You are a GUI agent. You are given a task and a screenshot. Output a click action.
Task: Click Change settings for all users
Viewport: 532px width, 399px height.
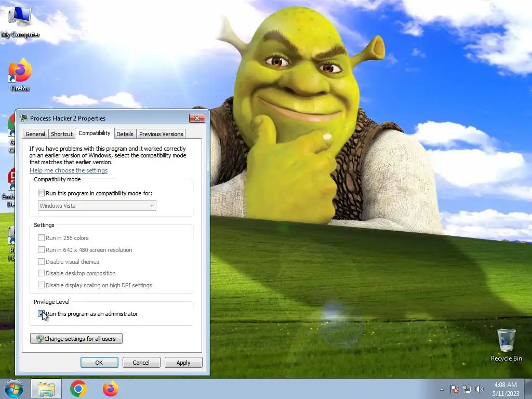coord(76,339)
